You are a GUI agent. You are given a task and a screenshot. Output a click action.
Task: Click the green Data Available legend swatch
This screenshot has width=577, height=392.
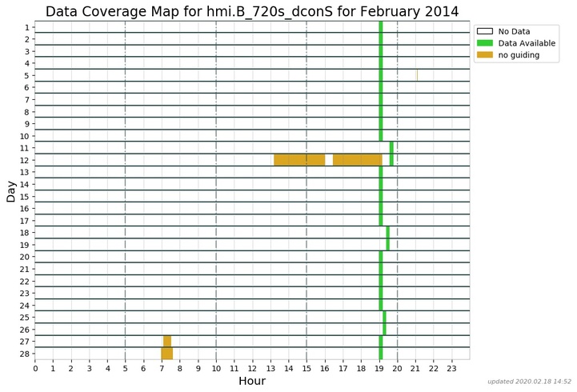485,43
